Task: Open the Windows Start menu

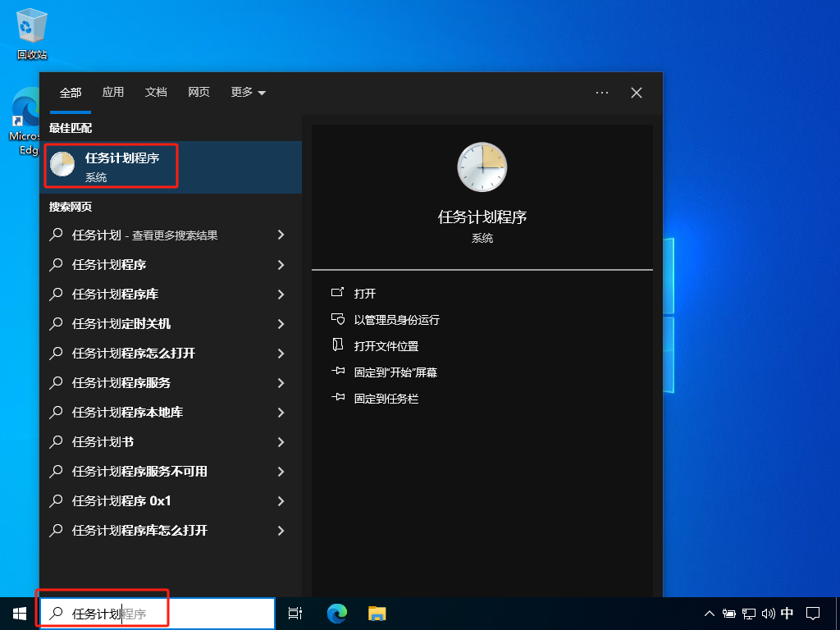Action: [18, 613]
